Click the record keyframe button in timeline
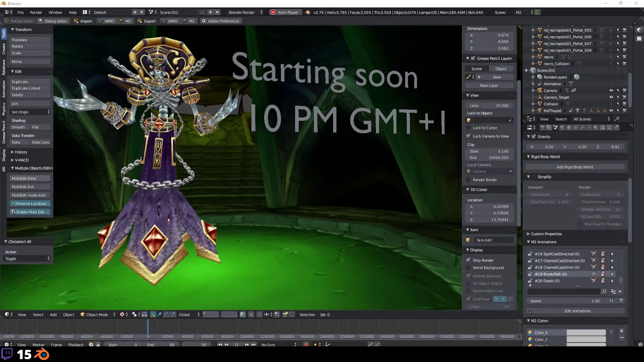Image resolution: width=644 pixels, height=362 pixels. [306, 344]
